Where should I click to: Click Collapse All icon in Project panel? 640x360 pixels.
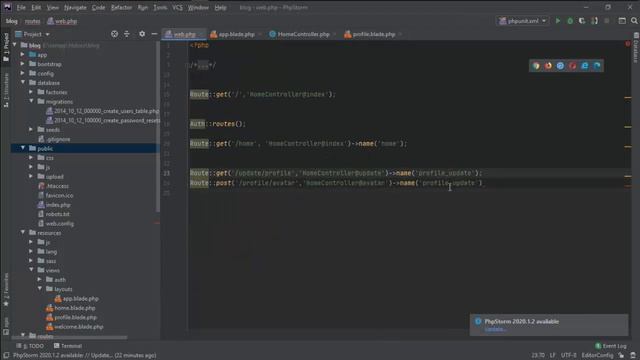click(x=127, y=34)
